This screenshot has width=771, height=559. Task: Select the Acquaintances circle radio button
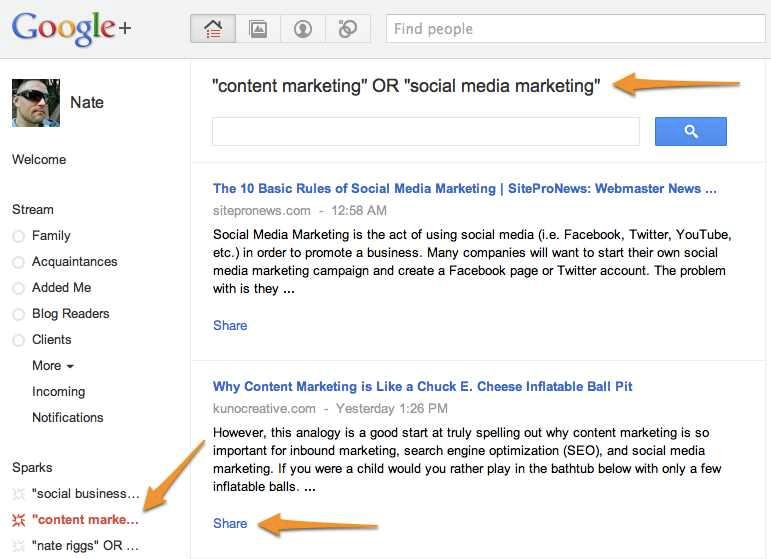pyautogui.click(x=18, y=263)
